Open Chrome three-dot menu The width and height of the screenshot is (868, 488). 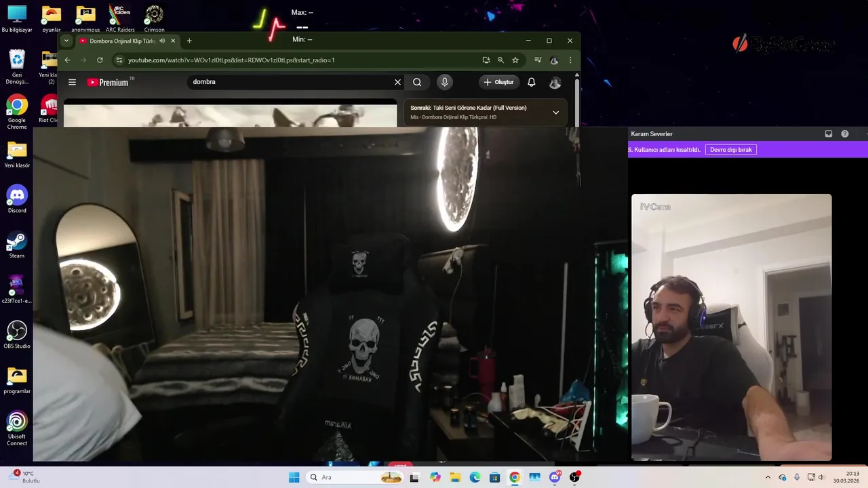coord(570,60)
